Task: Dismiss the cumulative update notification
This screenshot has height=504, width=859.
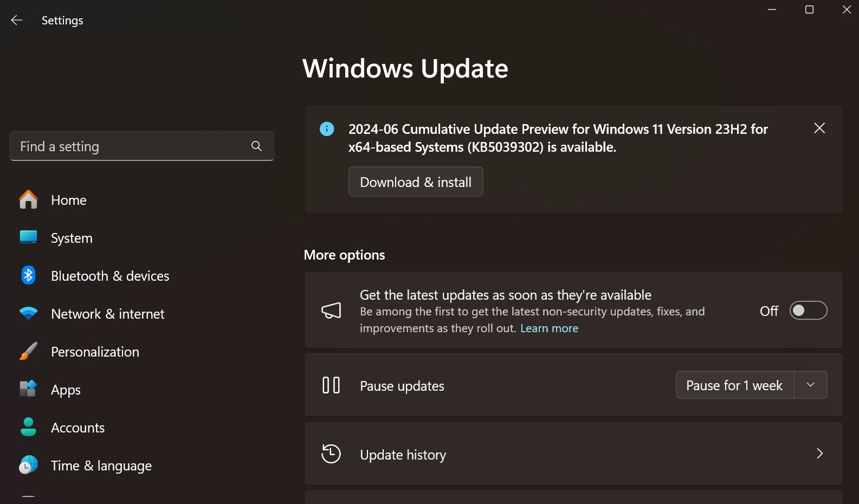Action: 819,128
